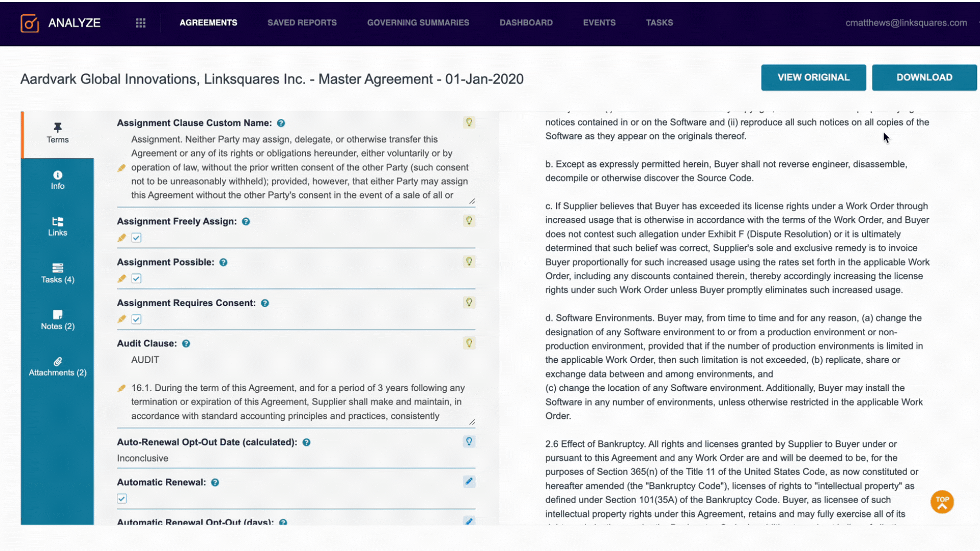Open the apps grid menu icon
Screen dimensions: 980x551
141,23
